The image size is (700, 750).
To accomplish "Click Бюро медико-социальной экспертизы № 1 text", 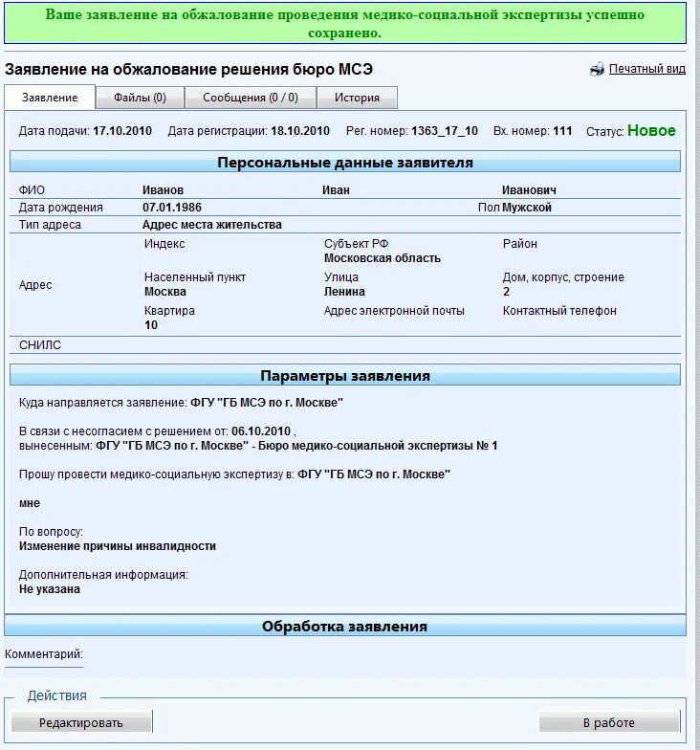I will pos(378,446).
